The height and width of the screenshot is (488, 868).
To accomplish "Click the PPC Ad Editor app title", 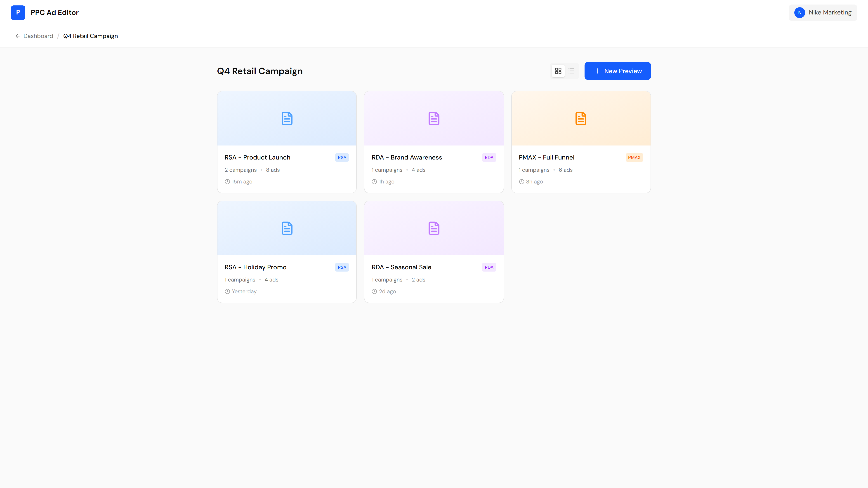I will pyautogui.click(x=54, y=12).
